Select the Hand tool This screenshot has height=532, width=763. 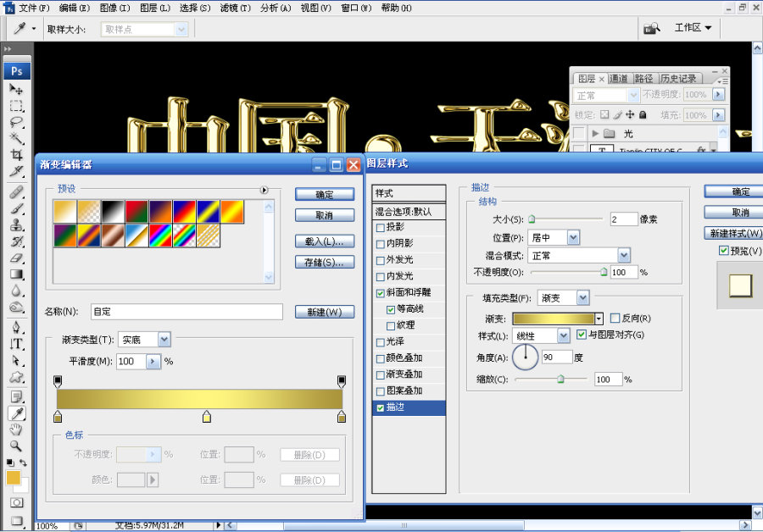click(16, 429)
